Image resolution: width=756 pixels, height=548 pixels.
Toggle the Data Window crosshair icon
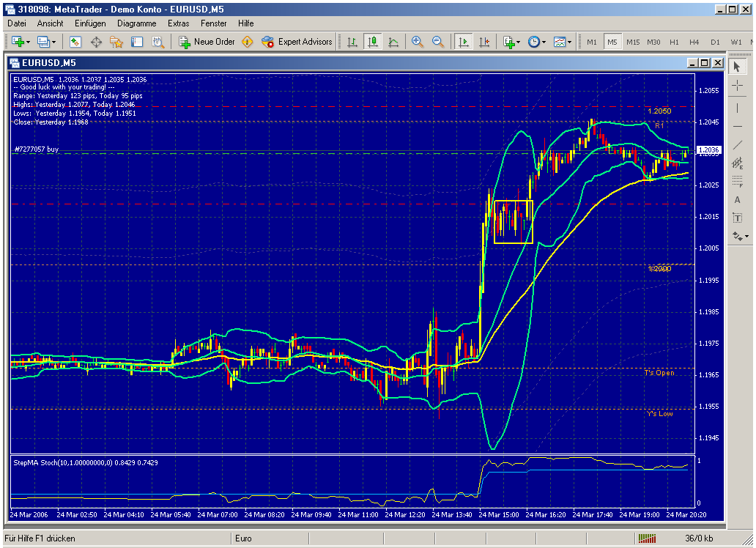pos(96,42)
